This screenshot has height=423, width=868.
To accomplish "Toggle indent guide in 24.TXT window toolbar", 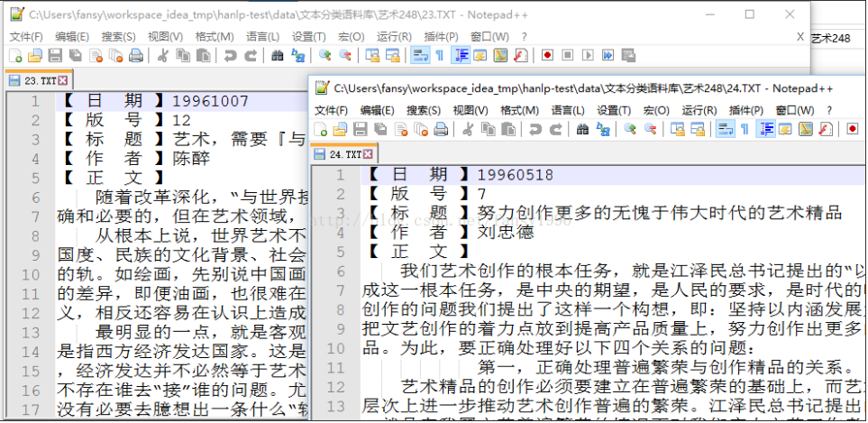I will click(x=765, y=130).
